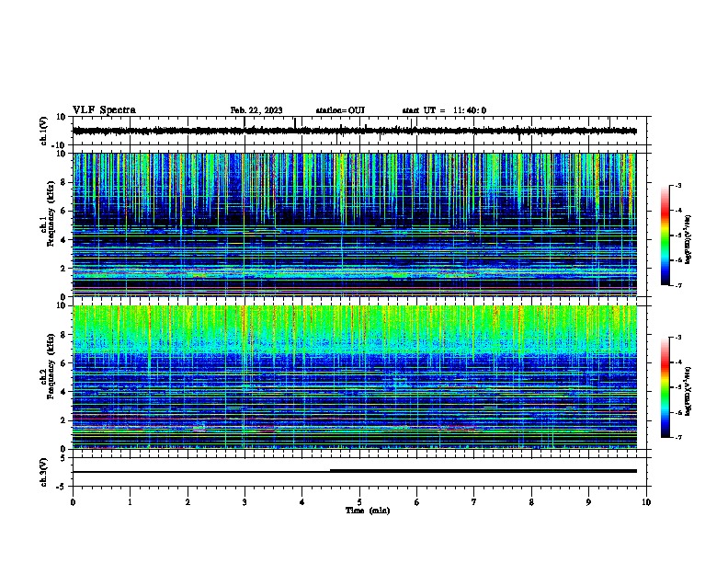Click the time-axis tick label "10" at bottom right
Image resolution: width=728 pixels, height=563 pixels.
coord(646,502)
